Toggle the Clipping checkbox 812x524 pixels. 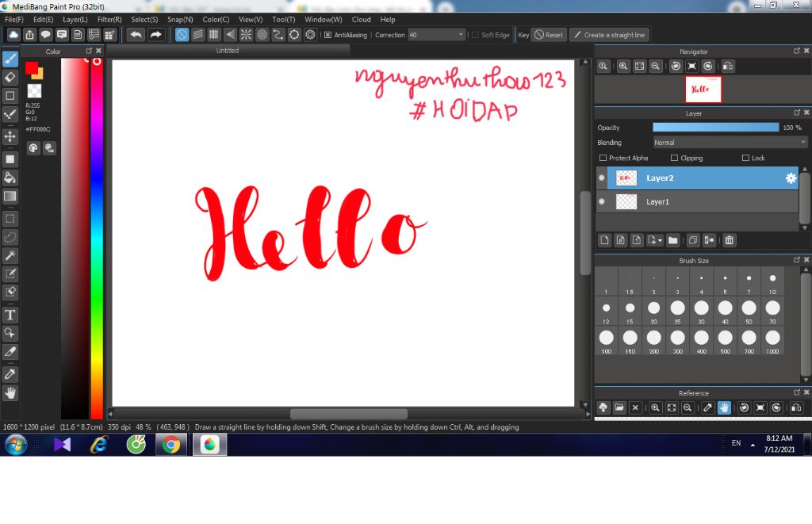click(x=674, y=158)
